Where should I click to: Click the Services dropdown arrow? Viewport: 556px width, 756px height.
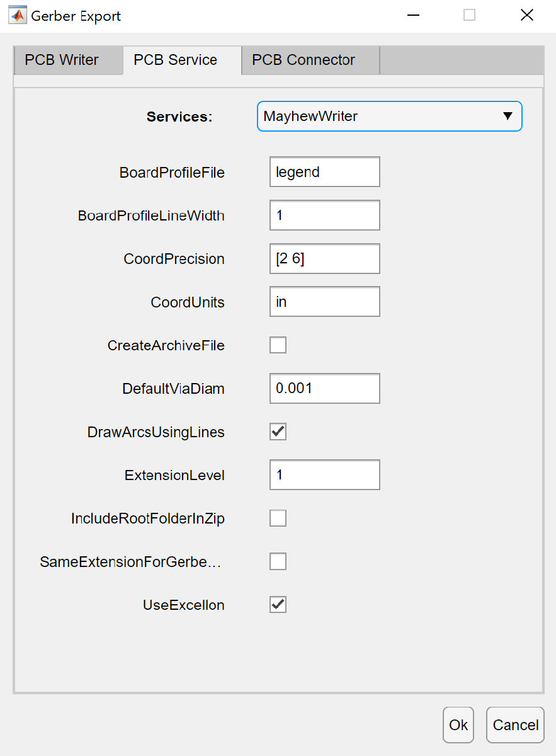click(508, 117)
